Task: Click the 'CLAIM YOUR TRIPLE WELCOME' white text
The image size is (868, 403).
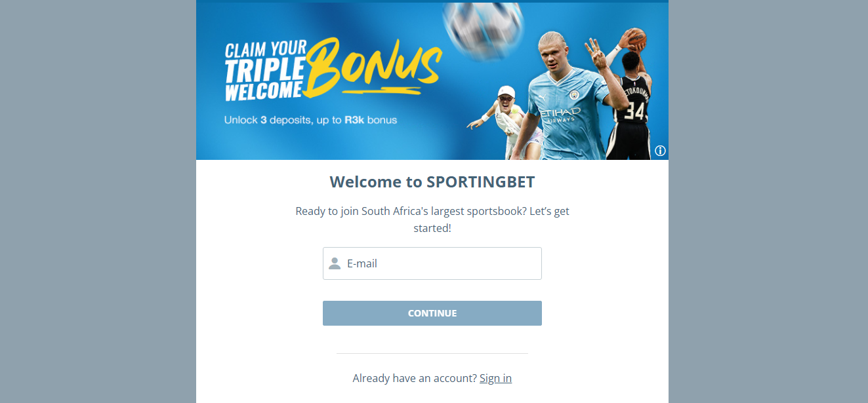Action: 266,71
